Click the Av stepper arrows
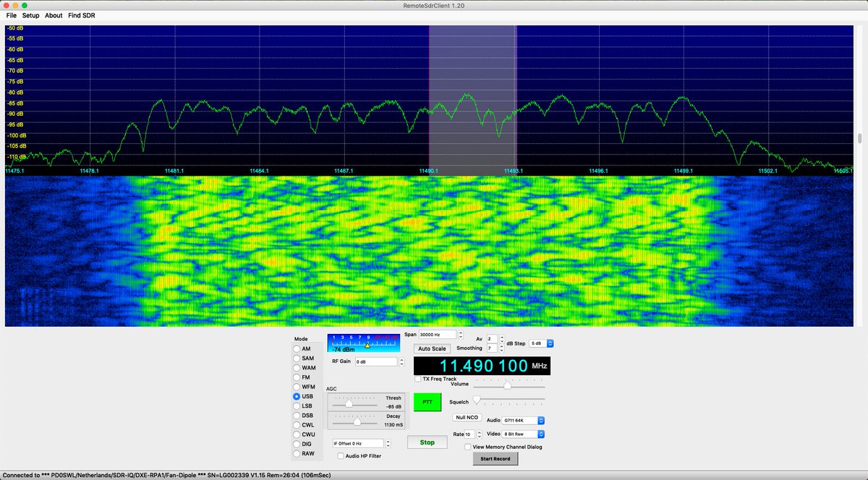 [502, 338]
